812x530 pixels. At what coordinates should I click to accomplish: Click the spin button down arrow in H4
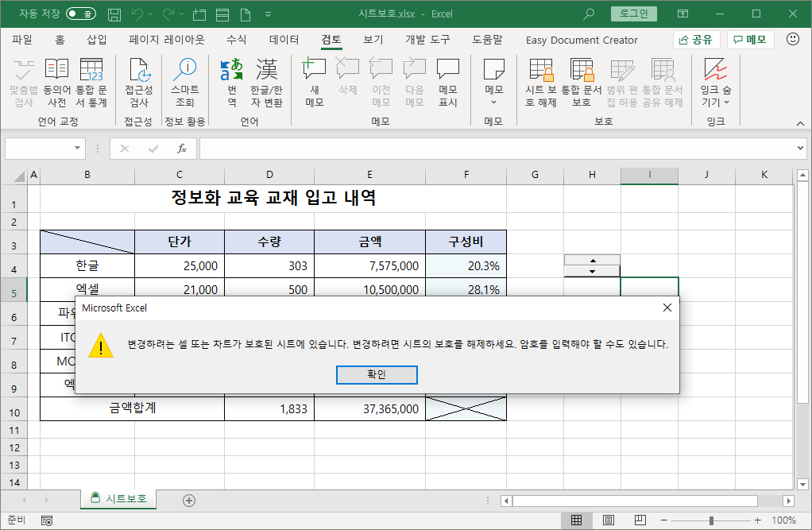click(592, 271)
